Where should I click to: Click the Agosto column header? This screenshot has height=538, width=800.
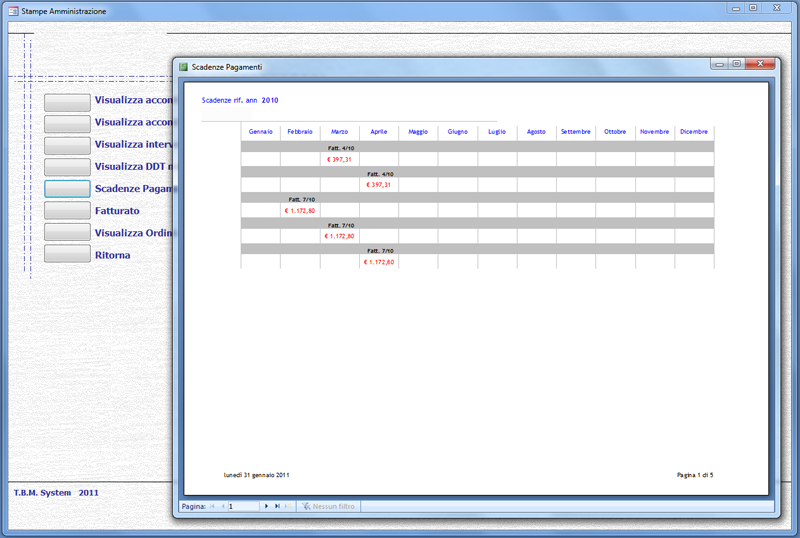[536, 132]
